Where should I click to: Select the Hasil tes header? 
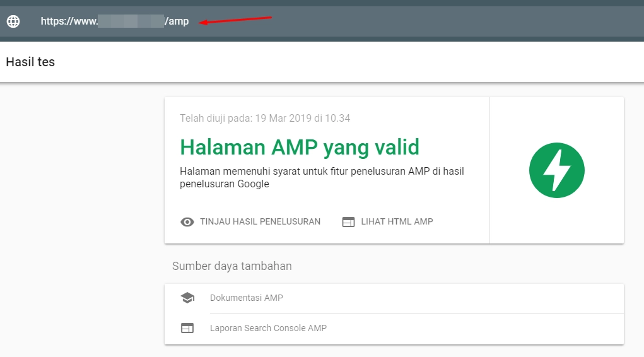[30, 62]
